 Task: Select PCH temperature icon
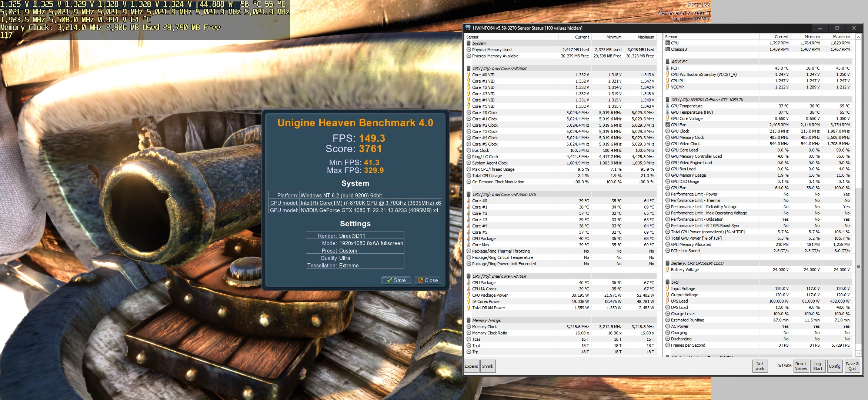coord(668,68)
